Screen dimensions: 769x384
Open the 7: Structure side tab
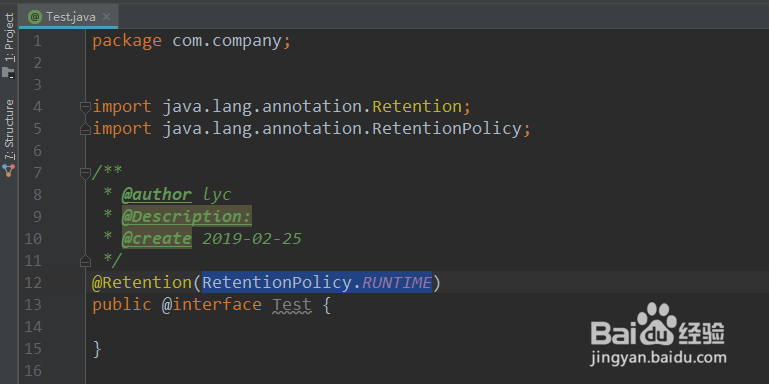point(9,130)
